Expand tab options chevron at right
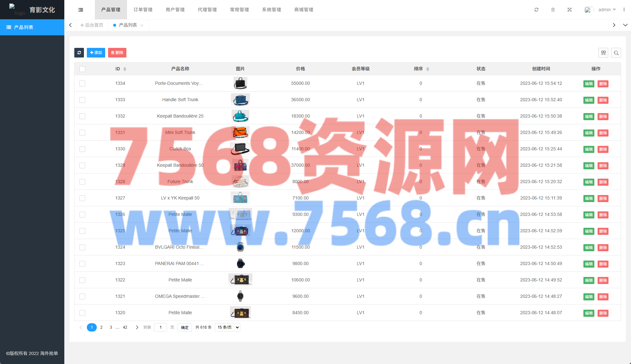 point(625,25)
